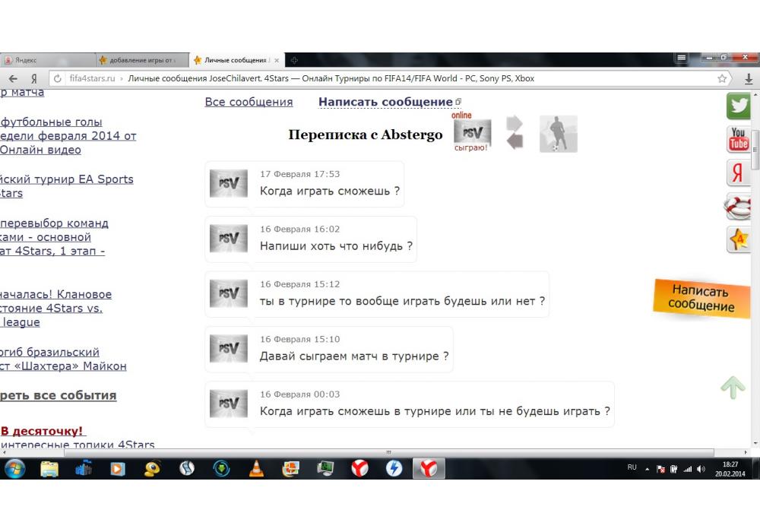Switch to the добавление игры tab
The image size is (760, 532).
[x=142, y=60]
